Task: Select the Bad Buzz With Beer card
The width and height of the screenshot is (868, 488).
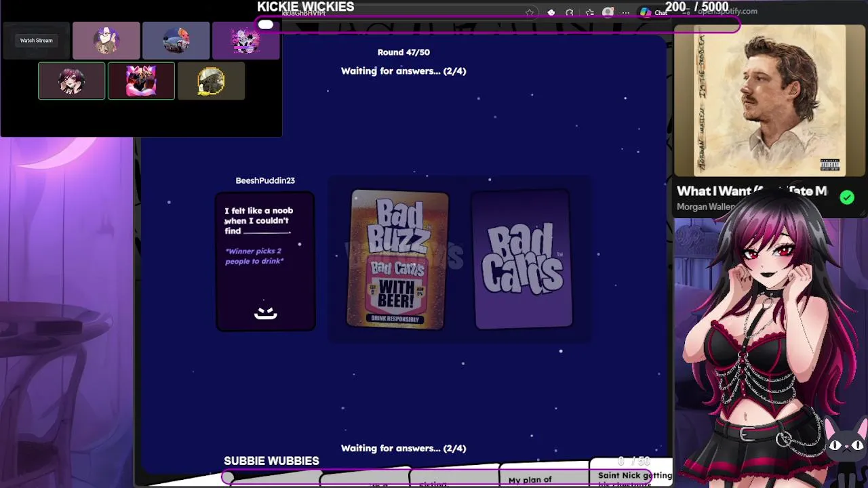Action: pos(397,260)
